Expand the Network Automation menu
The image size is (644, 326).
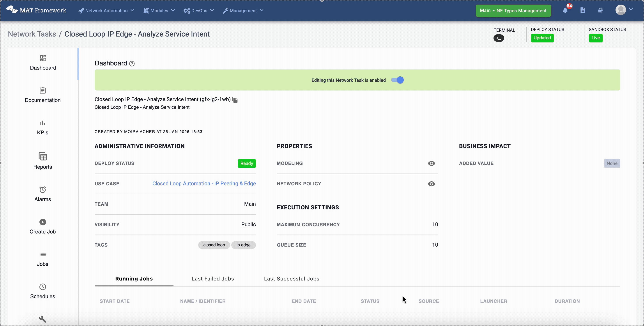pyautogui.click(x=106, y=11)
